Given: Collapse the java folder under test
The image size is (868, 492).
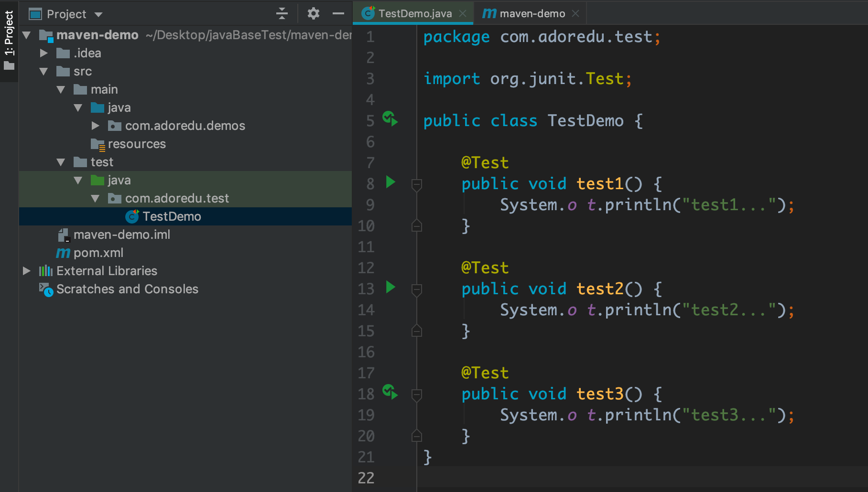Looking at the screenshot, I should (x=78, y=180).
